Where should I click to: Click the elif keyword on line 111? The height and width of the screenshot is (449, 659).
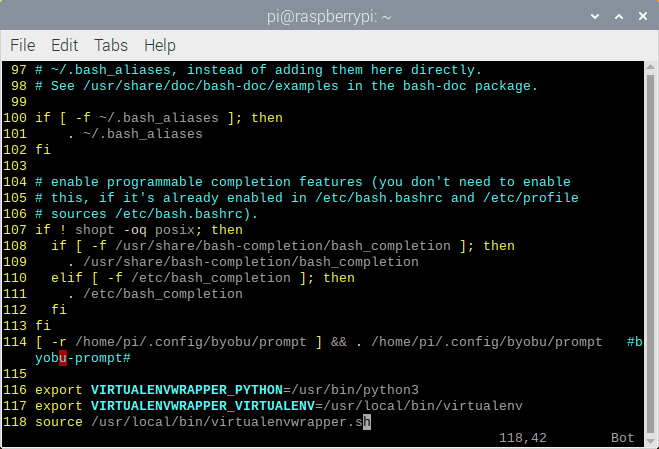click(x=67, y=277)
